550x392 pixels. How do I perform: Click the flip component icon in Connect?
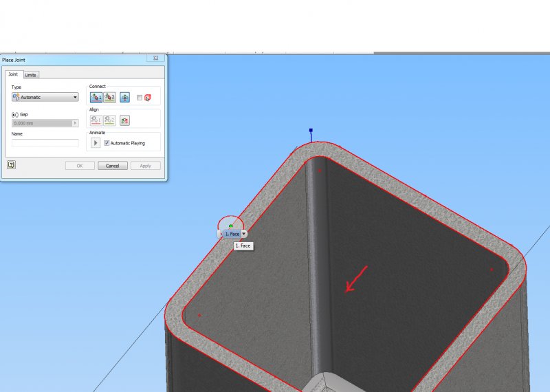pos(125,97)
